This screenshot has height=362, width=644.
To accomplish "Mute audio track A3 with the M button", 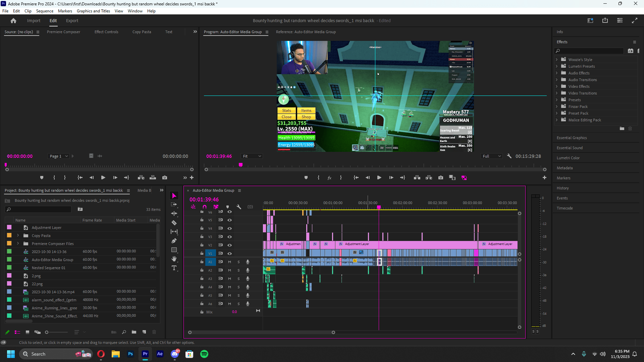I will [229, 279].
